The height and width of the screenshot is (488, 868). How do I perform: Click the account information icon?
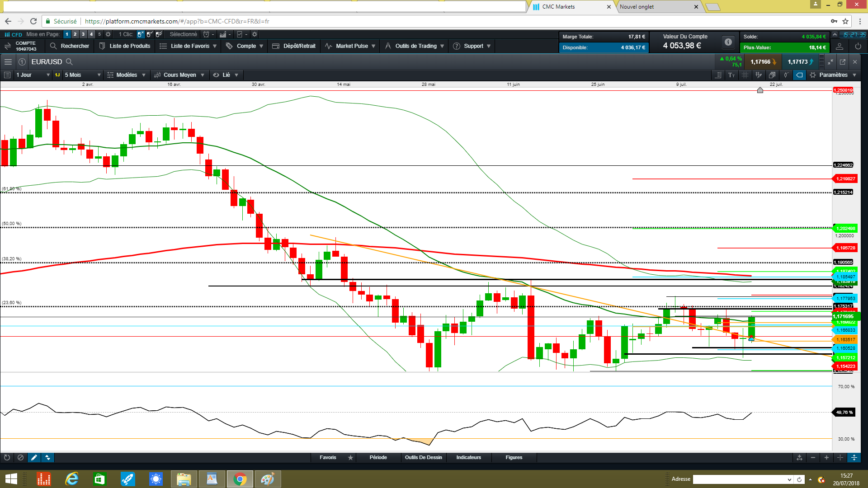point(728,42)
